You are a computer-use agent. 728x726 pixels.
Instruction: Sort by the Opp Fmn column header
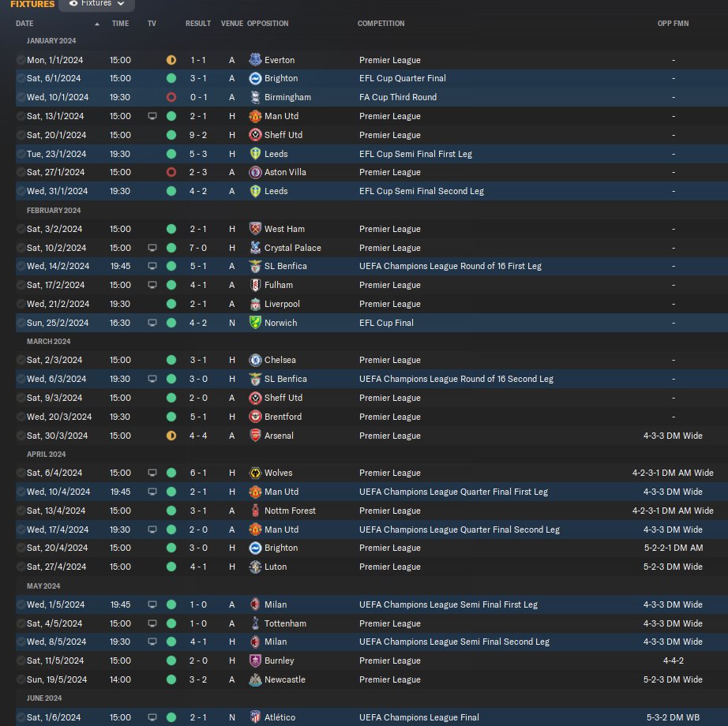673,23
